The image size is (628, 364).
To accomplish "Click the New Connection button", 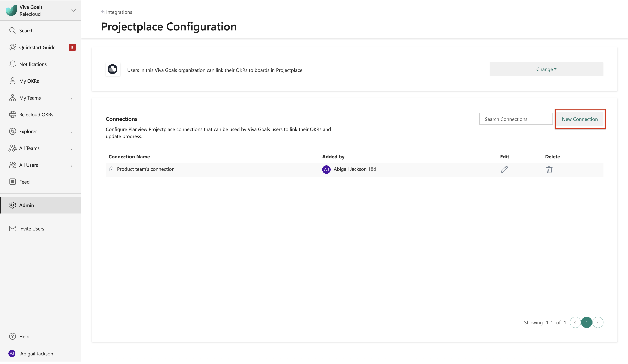I will [580, 119].
